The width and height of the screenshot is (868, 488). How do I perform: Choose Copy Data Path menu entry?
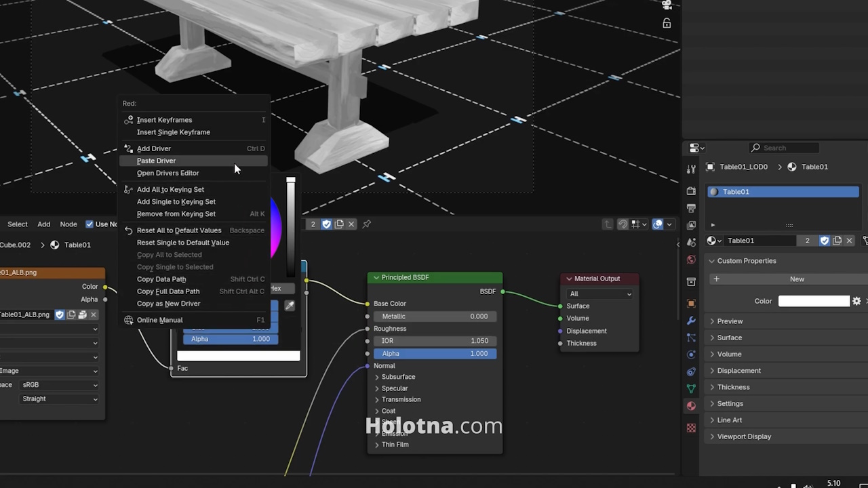[x=193, y=279]
